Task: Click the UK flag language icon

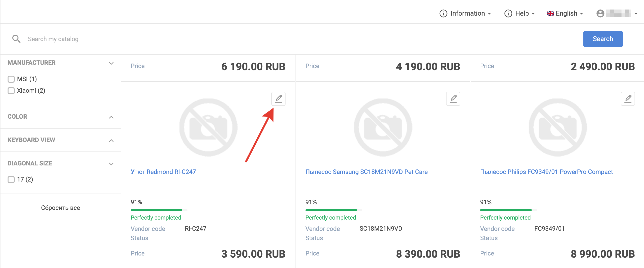Action: [x=550, y=13]
